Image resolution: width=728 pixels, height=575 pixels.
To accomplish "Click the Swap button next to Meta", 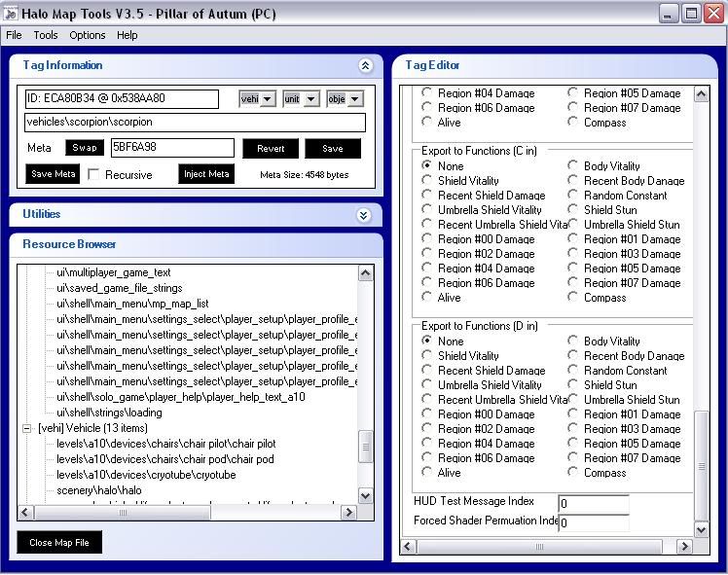I will coord(85,148).
